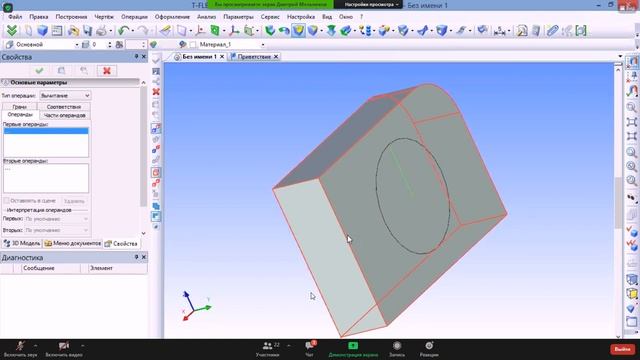The width and height of the screenshot is (640, 360).
Task: Undo last action with green arrow
Action: (x=123, y=31)
